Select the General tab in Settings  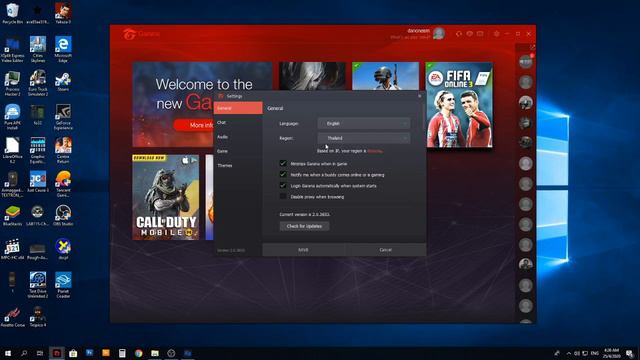[238, 108]
